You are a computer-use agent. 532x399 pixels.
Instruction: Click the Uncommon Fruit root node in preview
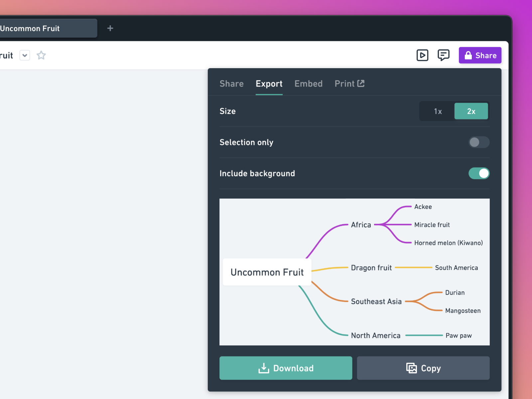267,272
